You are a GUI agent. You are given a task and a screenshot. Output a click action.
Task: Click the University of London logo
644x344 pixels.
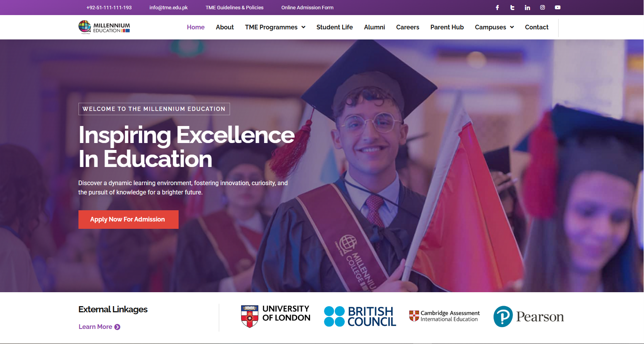tap(276, 316)
